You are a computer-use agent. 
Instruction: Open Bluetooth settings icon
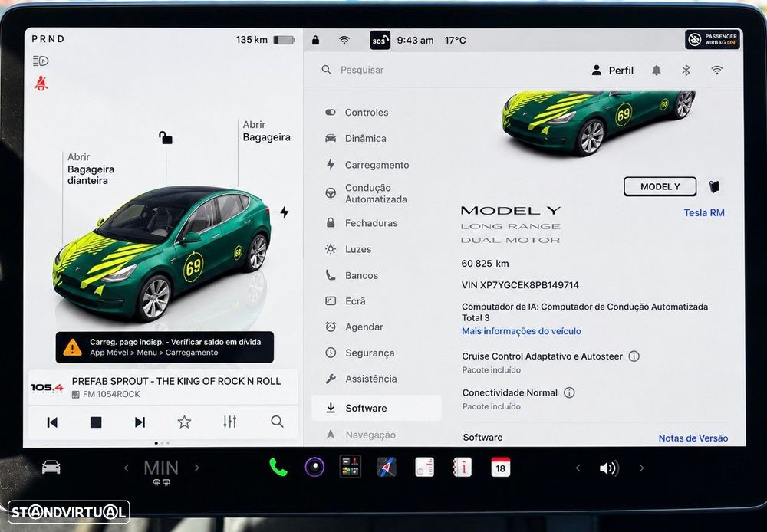pyautogui.click(x=686, y=71)
